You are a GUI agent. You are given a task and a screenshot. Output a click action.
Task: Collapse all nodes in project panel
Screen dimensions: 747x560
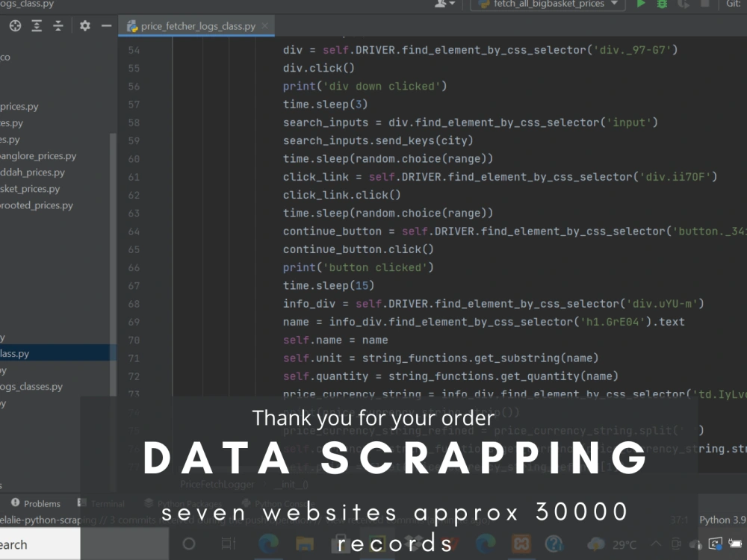pyautogui.click(x=58, y=25)
